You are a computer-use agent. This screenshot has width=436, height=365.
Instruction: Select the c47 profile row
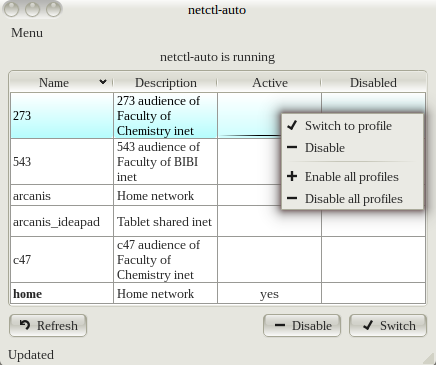coord(218,260)
